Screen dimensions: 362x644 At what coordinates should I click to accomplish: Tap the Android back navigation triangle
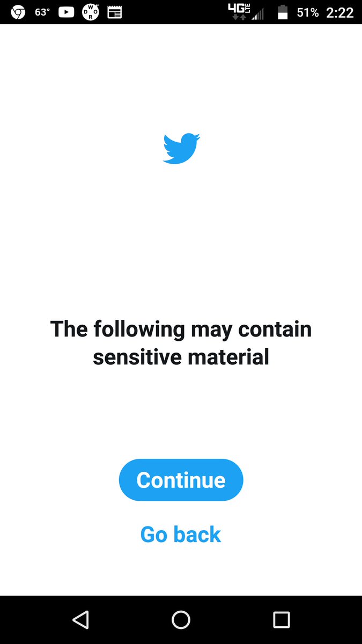[80, 620]
